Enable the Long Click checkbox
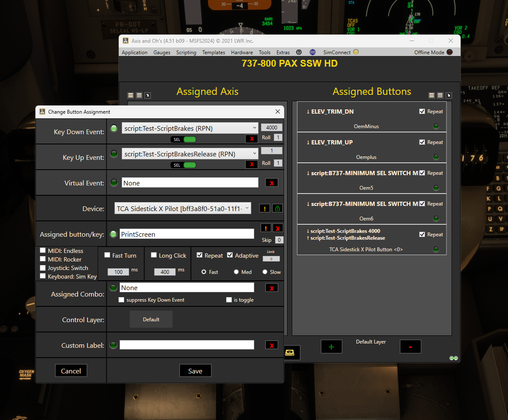The image size is (508, 420). 154,255
